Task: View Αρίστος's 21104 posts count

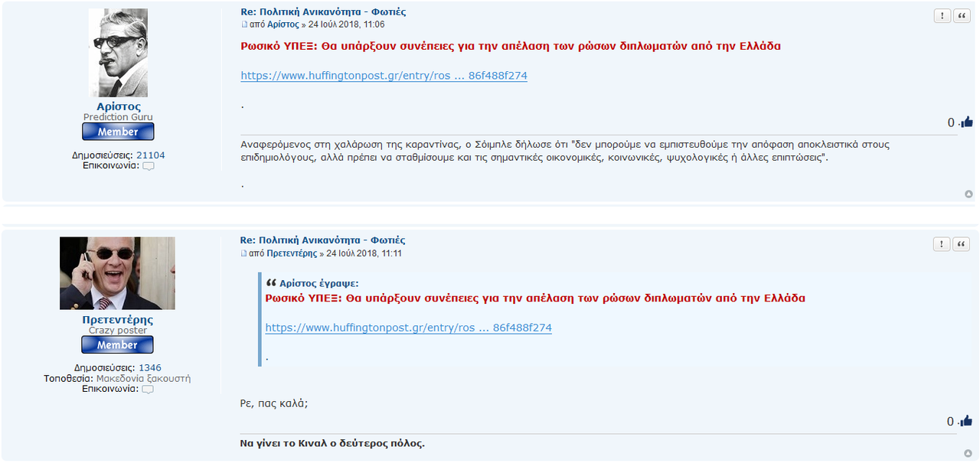Action: tap(151, 155)
